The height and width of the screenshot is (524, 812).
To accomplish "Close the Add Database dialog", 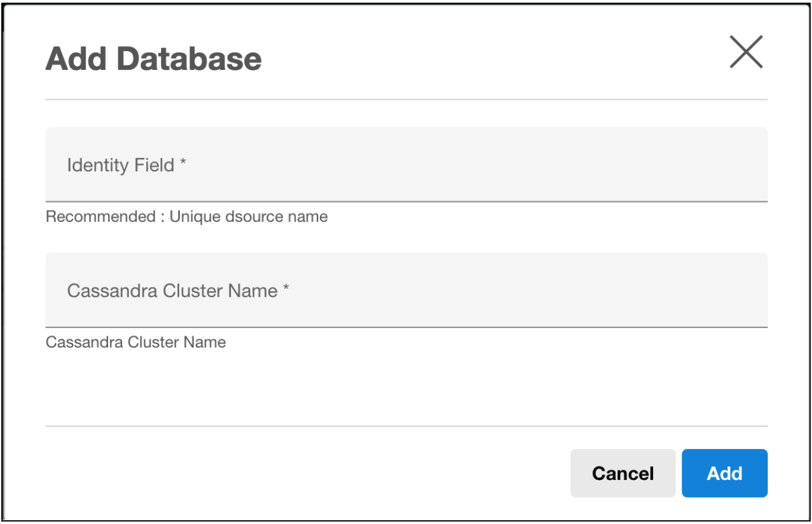I will tap(746, 52).
